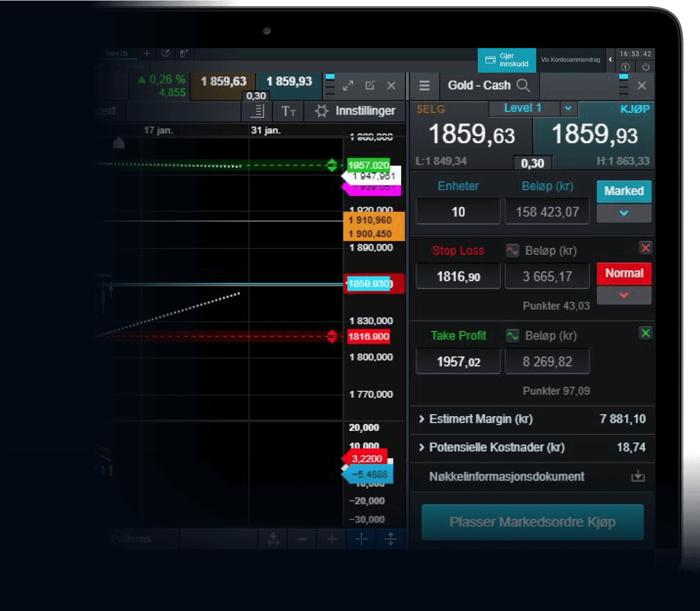
Task: Select the text annotation Tt tool
Action: (x=288, y=111)
